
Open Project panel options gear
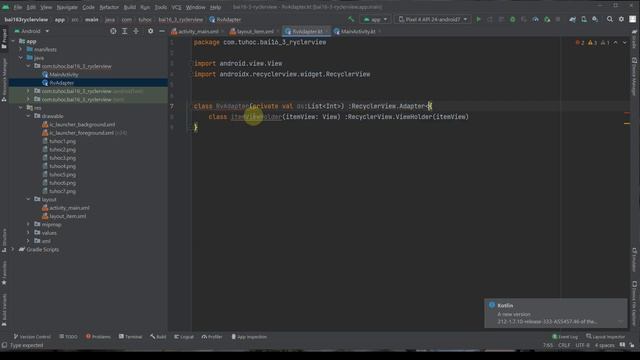click(x=151, y=31)
